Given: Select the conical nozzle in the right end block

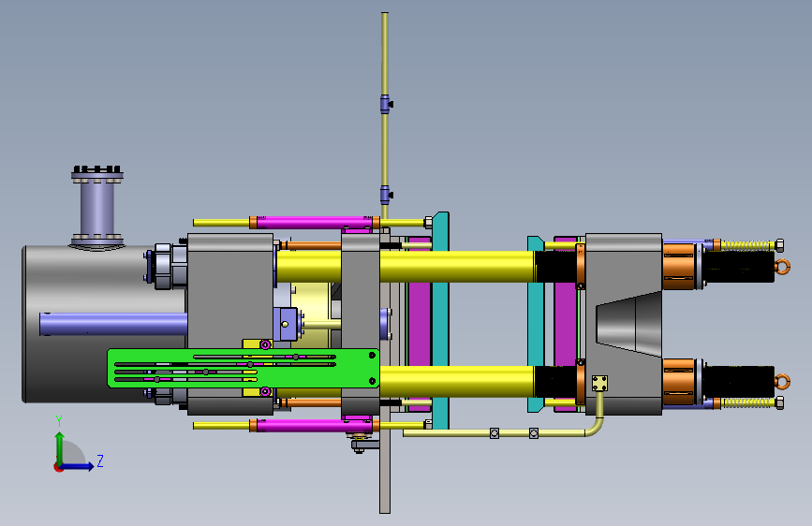Looking at the screenshot, I should tap(628, 324).
